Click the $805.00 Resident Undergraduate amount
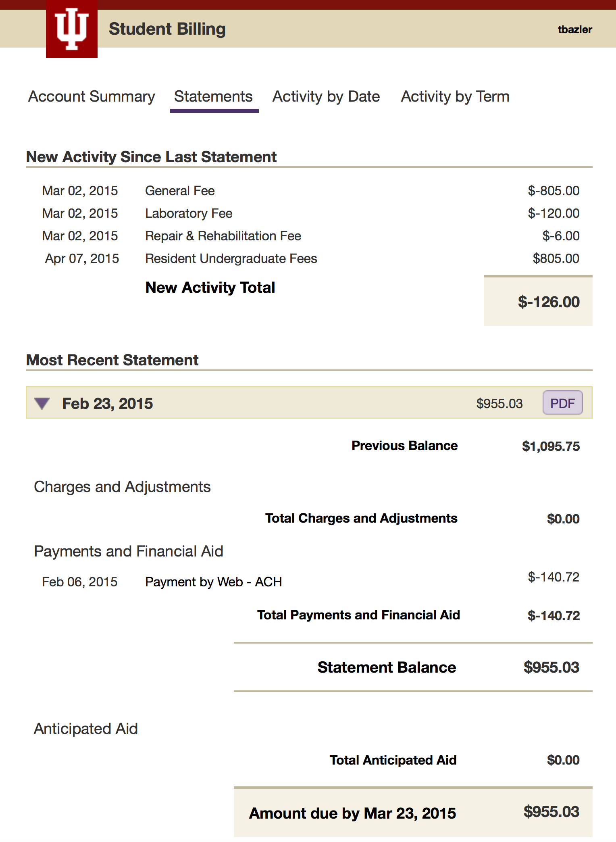The width and height of the screenshot is (616, 842). point(556,258)
